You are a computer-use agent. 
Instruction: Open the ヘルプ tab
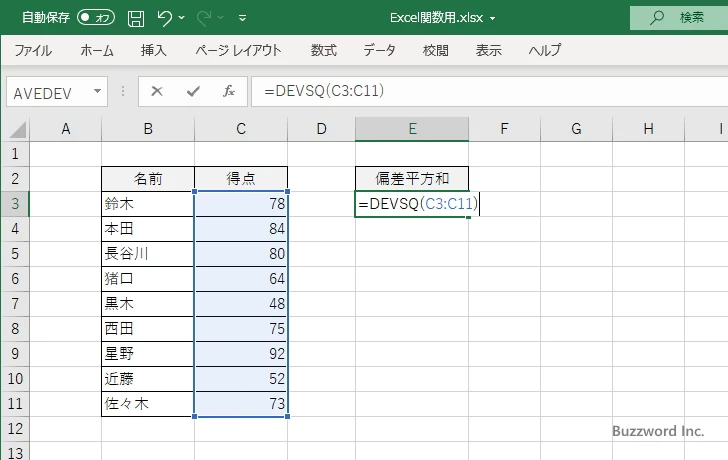coord(545,50)
